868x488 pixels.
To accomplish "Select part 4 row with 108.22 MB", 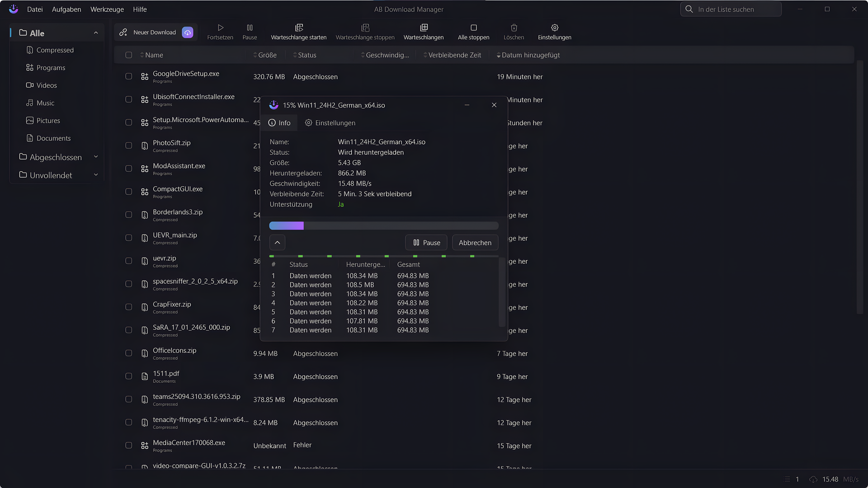I will (383, 303).
